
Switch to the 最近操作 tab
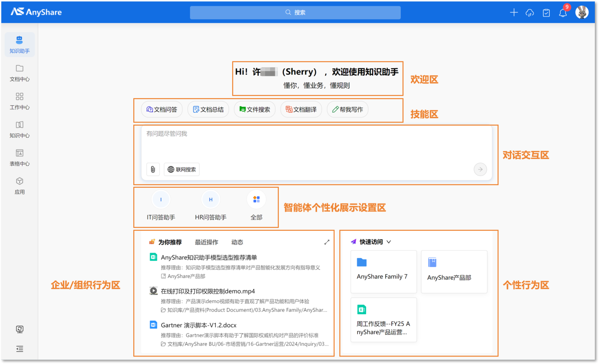click(206, 242)
